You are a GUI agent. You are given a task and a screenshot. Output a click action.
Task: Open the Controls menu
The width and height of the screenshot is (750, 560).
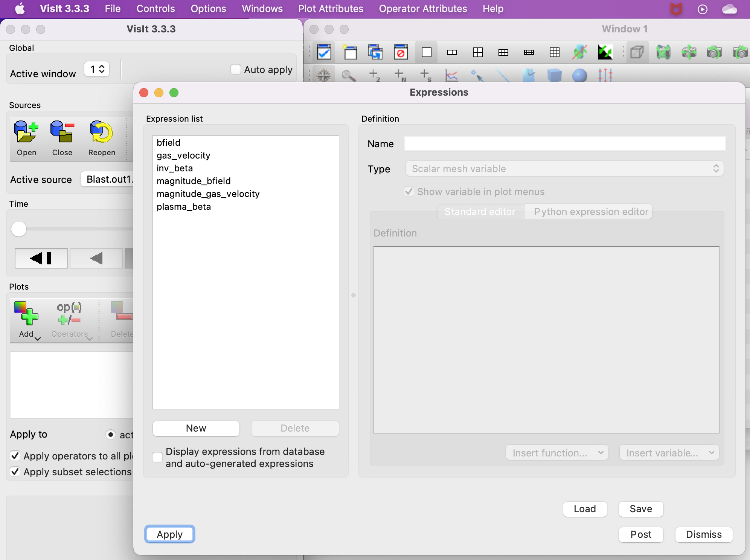pyautogui.click(x=155, y=9)
